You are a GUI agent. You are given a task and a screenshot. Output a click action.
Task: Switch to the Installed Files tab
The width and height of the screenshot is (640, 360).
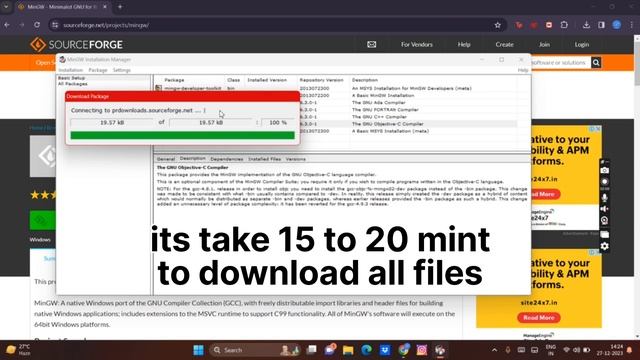pyautogui.click(x=264, y=159)
